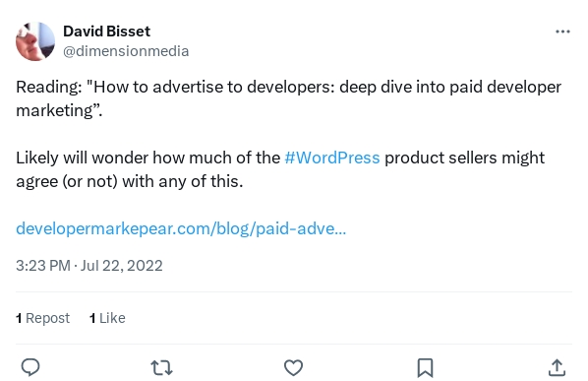
Task: Share the post via the upload arrow icon
Action: [x=557, y=367]
